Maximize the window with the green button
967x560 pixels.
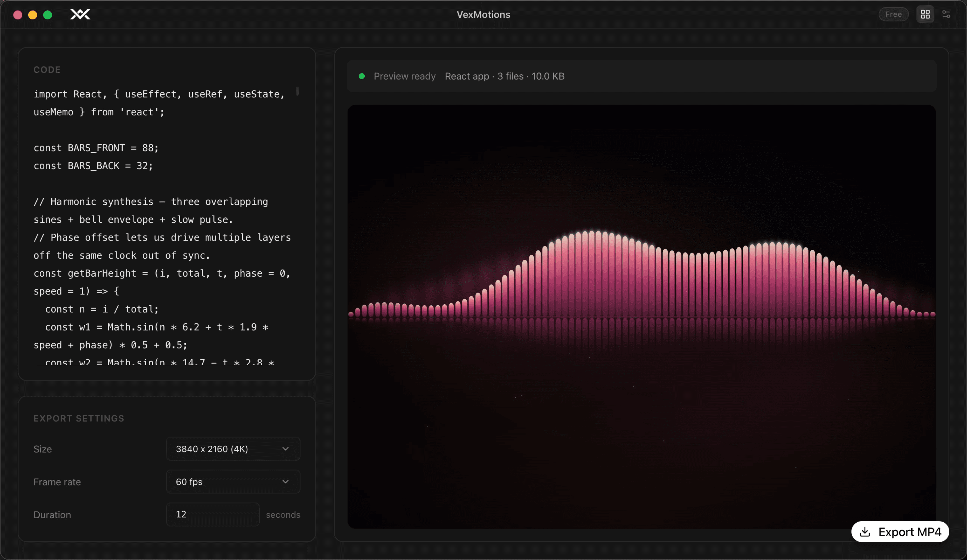tap(47, 15)
